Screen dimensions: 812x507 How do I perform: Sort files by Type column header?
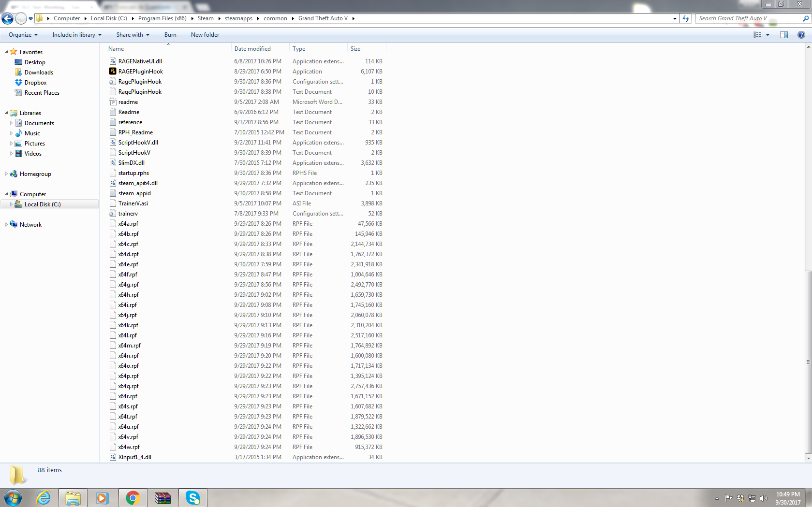click(x=318, y=49)
